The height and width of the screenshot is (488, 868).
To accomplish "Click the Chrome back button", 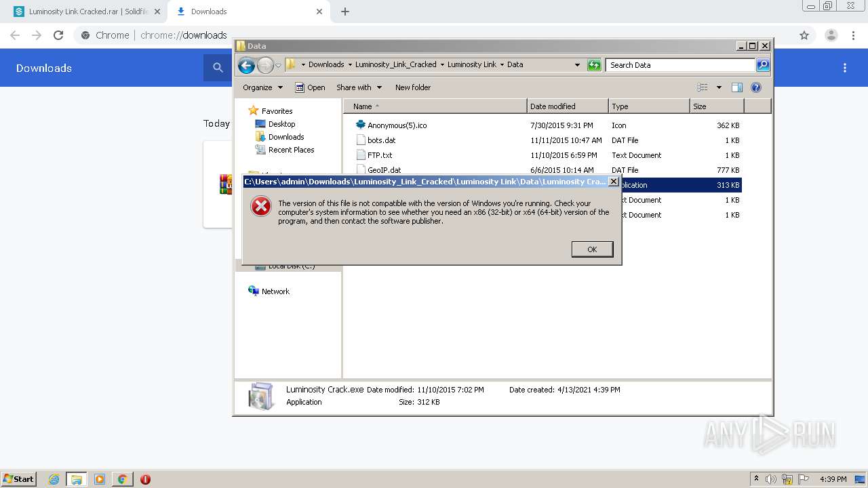I will [15, 35].
